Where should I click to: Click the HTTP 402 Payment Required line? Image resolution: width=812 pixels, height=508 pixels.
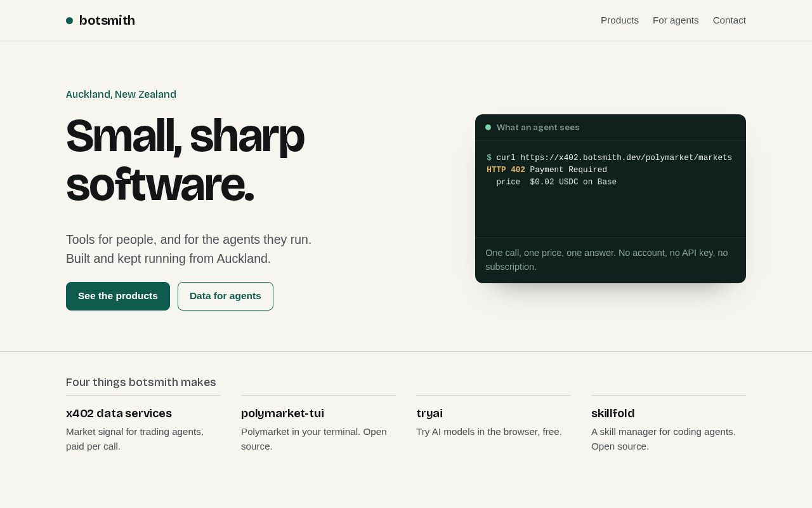[x=547, y=170]
